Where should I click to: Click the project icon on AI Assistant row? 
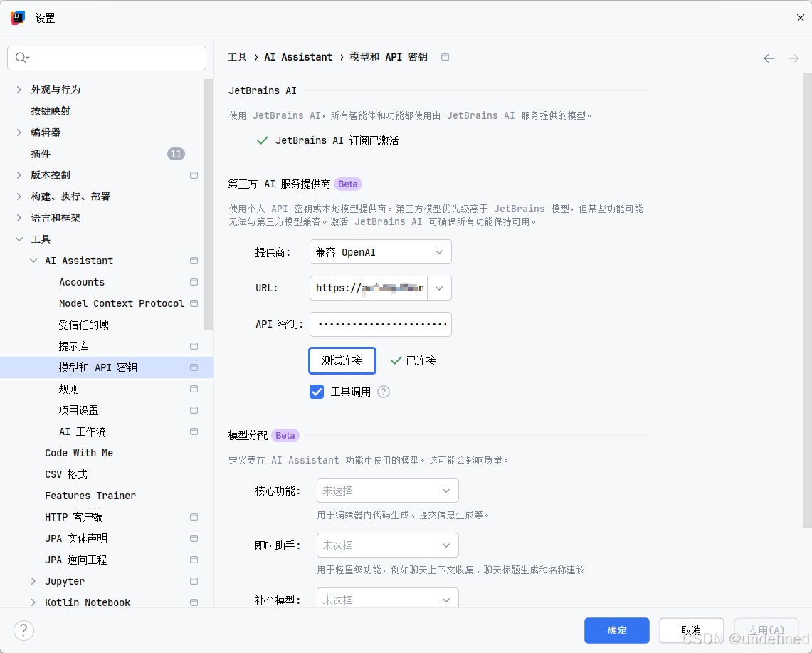[194, 261]
